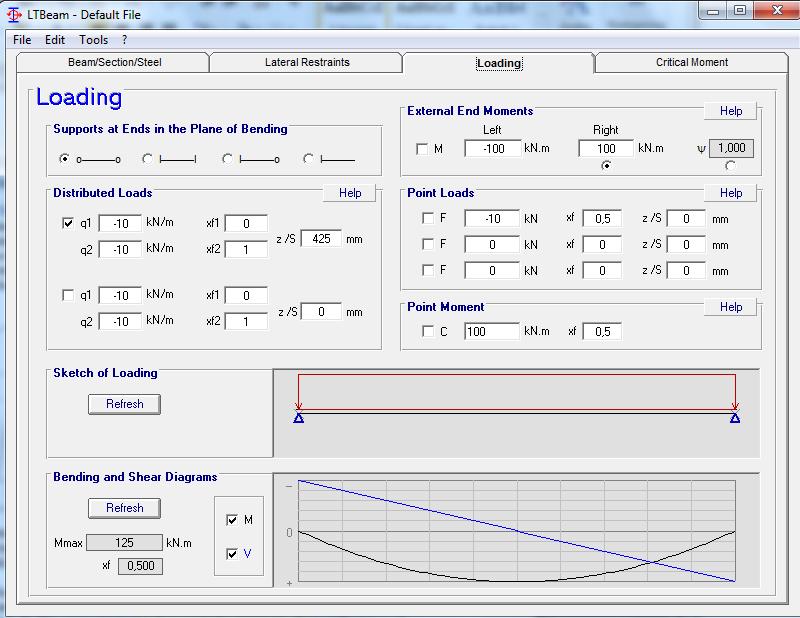
Task: Select the pinned-pinned supports radio option
Action: (64, 159)
